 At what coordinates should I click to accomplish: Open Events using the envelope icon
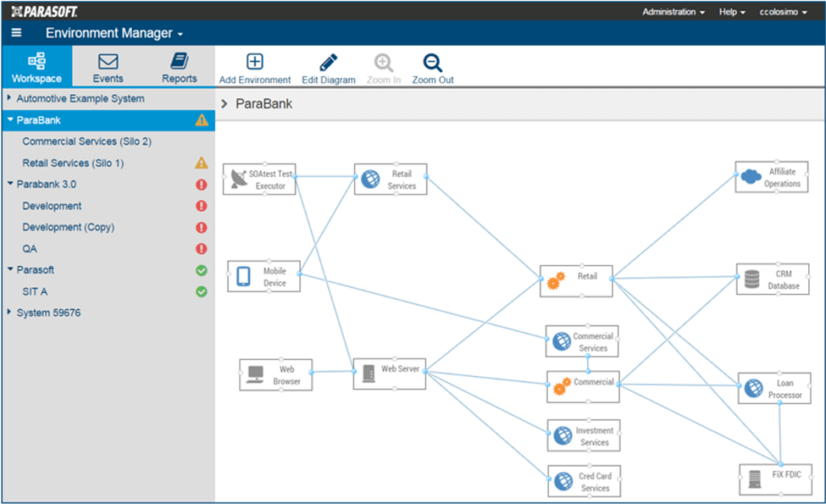click(x=108, y=61)
